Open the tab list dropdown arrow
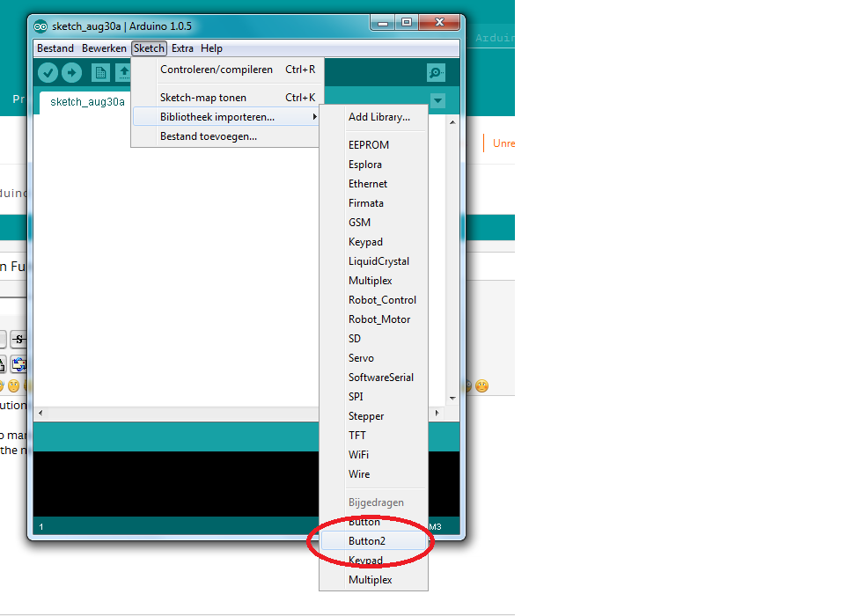The image size is (845, 616). click(437, 100)
